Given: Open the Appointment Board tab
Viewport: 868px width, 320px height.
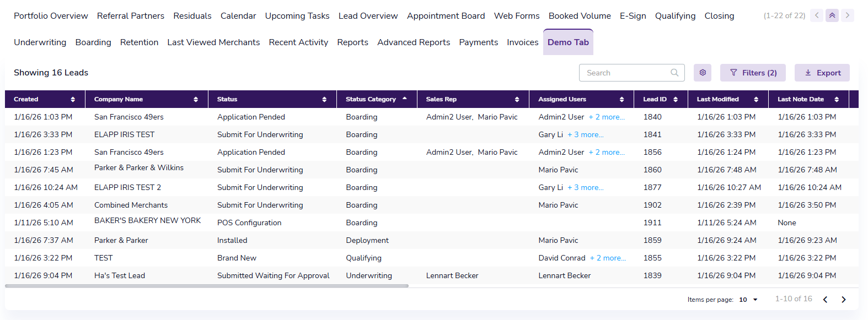Looking at the screenshot, I should tap(446, 16).
